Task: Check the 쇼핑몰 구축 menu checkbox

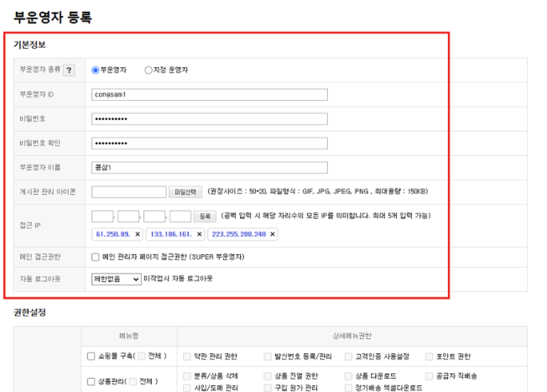Action: pos(91,356)
